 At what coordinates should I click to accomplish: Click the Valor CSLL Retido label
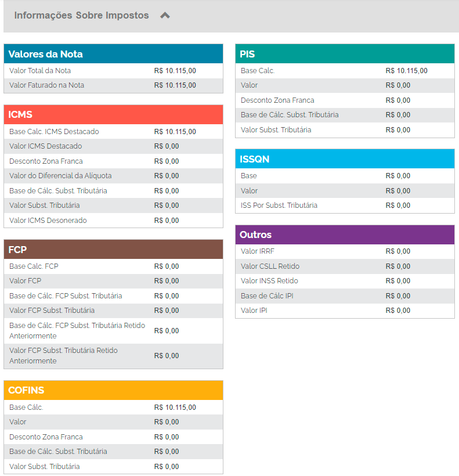click(270, 266)
